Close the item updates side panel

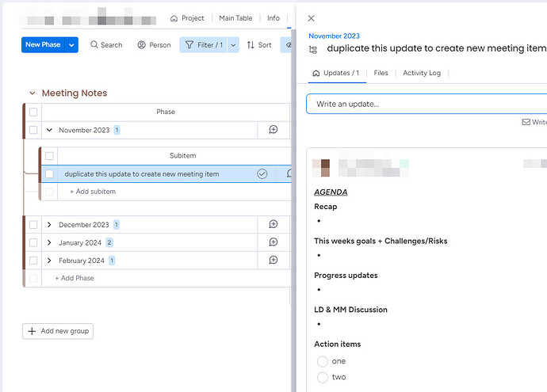click(x=312, y=18)
